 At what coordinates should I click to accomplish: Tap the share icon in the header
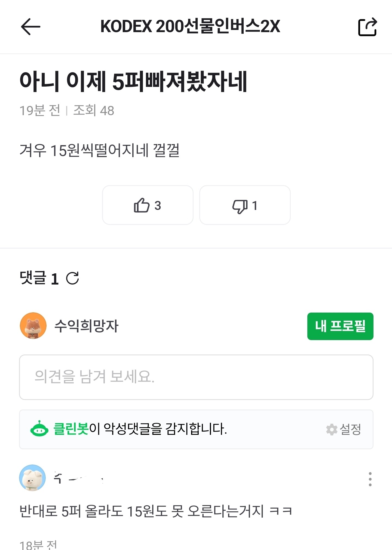tap(367, 27)
